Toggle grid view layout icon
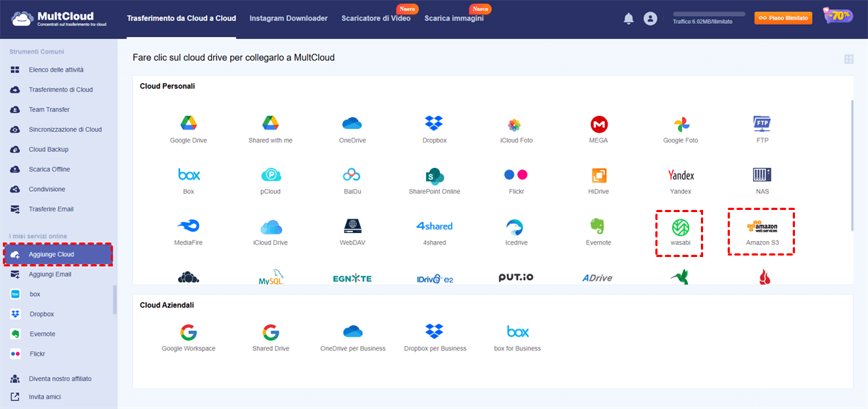 coord(848,59)
